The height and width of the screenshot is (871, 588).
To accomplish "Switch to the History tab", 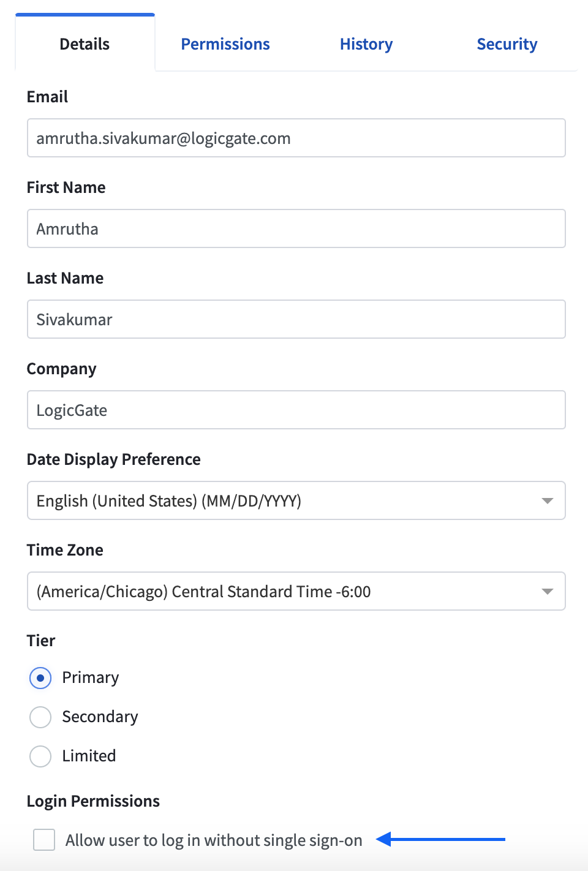I will tap(366, 44).
